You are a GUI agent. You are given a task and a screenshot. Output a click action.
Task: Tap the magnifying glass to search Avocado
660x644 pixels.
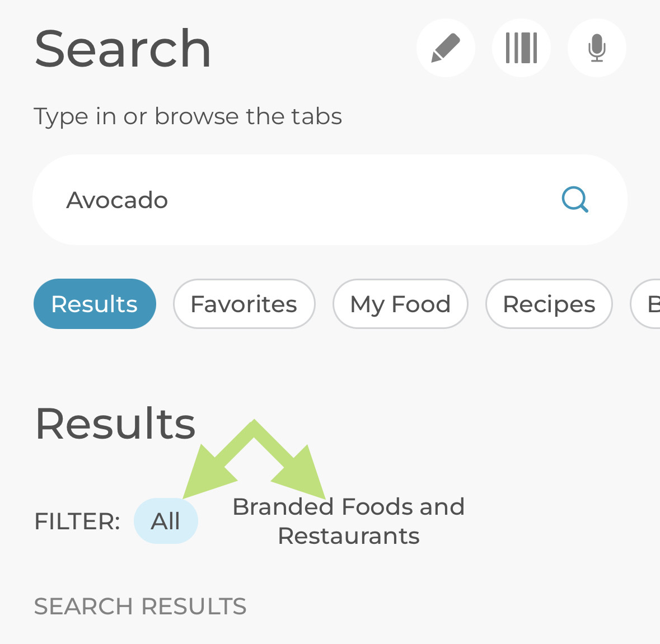point(575,200)
